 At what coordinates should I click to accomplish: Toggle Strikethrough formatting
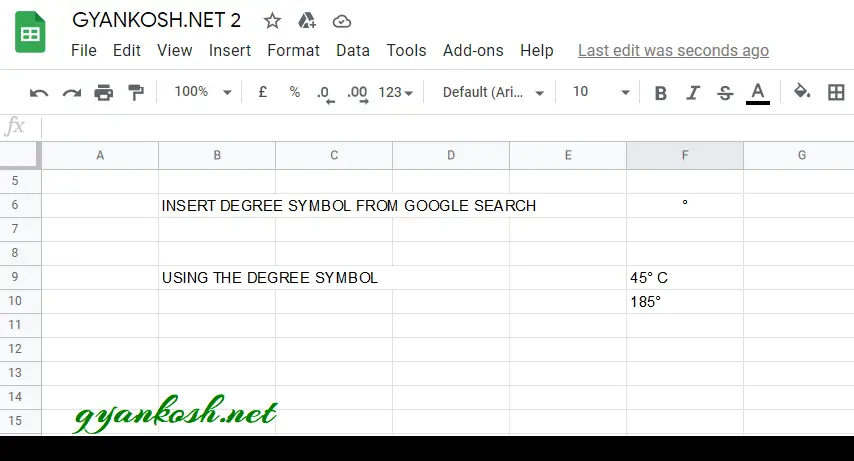tap(725, 93)
